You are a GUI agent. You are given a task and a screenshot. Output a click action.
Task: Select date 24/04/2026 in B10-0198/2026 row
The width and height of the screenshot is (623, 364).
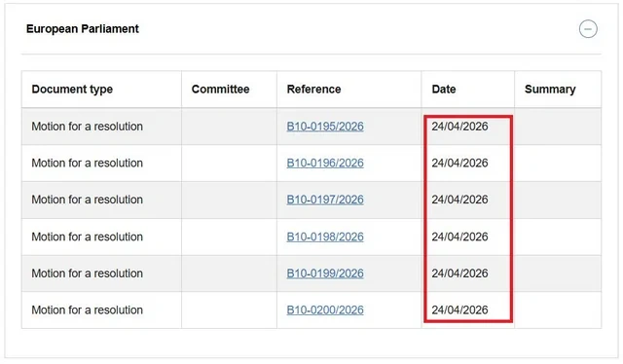[x=459, y=237]
